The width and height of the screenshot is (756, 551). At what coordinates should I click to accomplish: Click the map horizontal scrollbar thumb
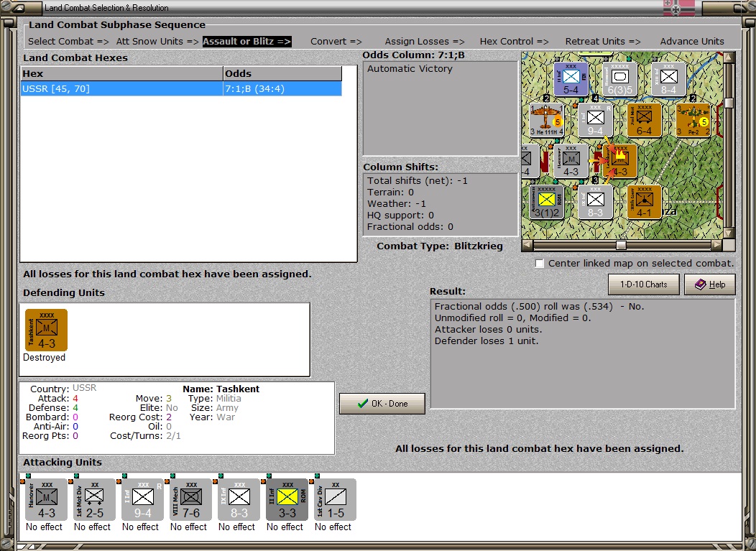click(x=621, y=246)
